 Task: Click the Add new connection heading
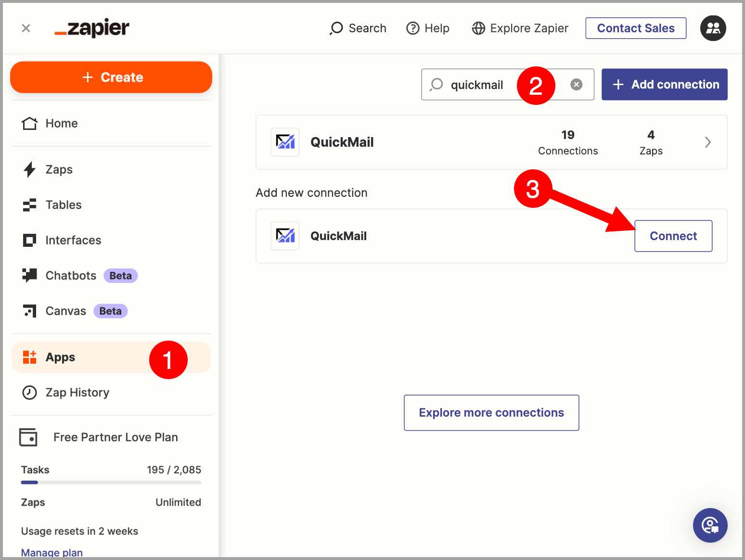[312, 193]
